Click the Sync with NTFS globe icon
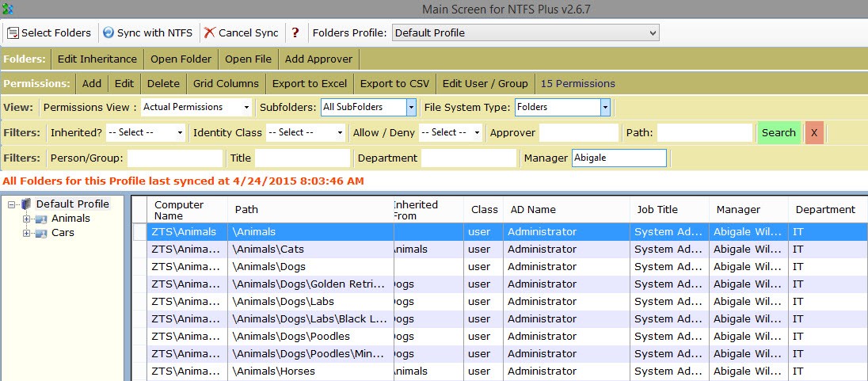Image resolution: width=868 pixels, height=381 pixels. pos(108,32)
